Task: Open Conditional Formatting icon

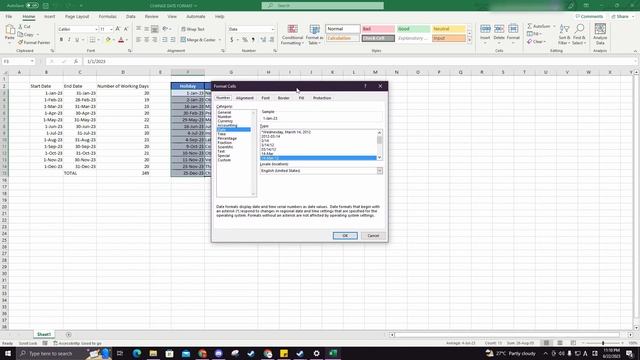Action: point(292,29)
